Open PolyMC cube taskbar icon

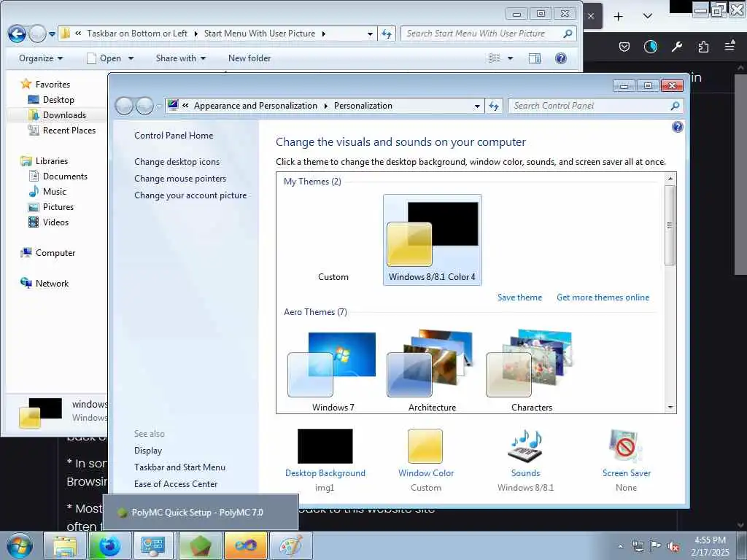pos(201,545)
